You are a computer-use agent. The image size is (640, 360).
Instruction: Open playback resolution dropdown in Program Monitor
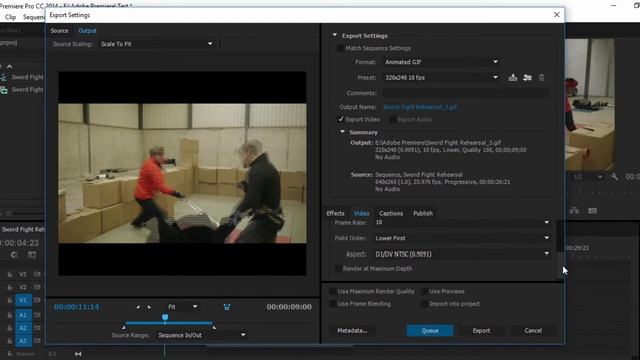(588, 177)
